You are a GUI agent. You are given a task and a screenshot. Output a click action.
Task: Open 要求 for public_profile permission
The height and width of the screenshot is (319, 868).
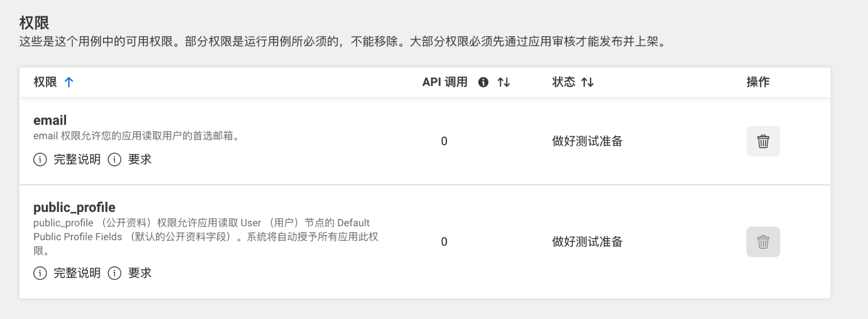coord(140,273)
